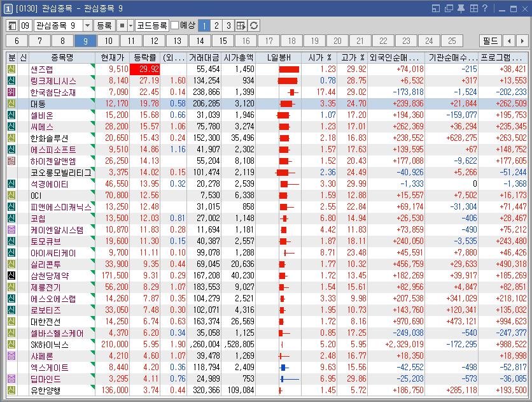Click the 종목명 column header
The height and width of the screenshot is (402, 532).
pos(62,57)
